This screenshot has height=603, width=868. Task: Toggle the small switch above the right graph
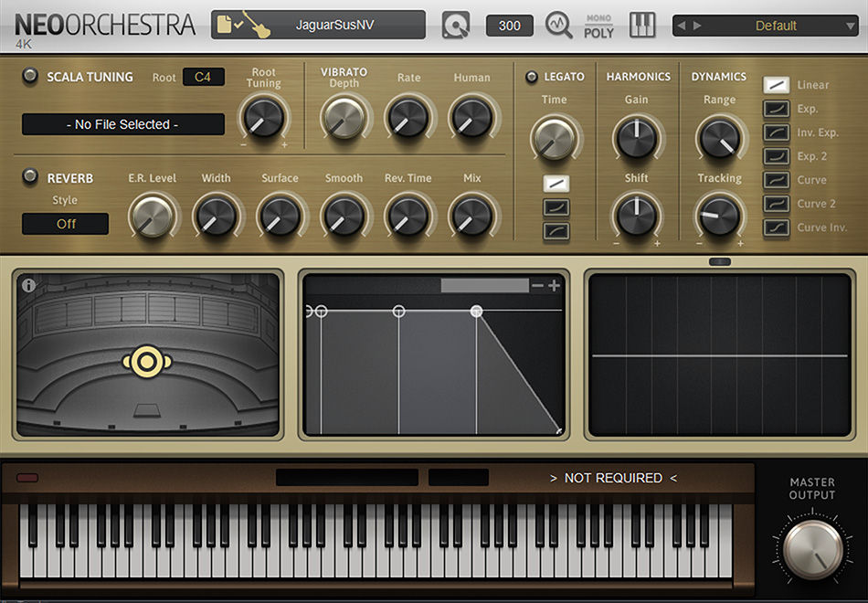click(720, 262)
